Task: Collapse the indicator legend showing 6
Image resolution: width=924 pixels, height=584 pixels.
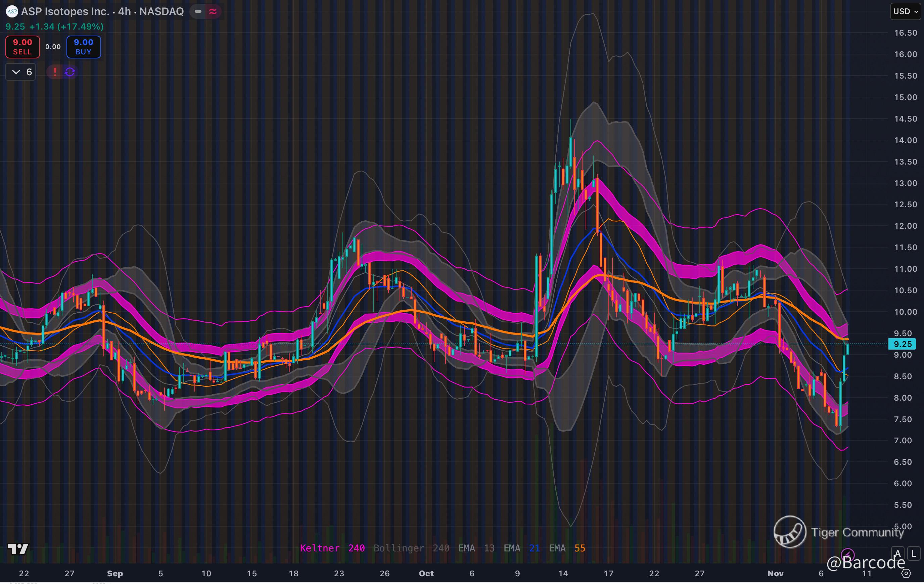Action: coord(21,72)
